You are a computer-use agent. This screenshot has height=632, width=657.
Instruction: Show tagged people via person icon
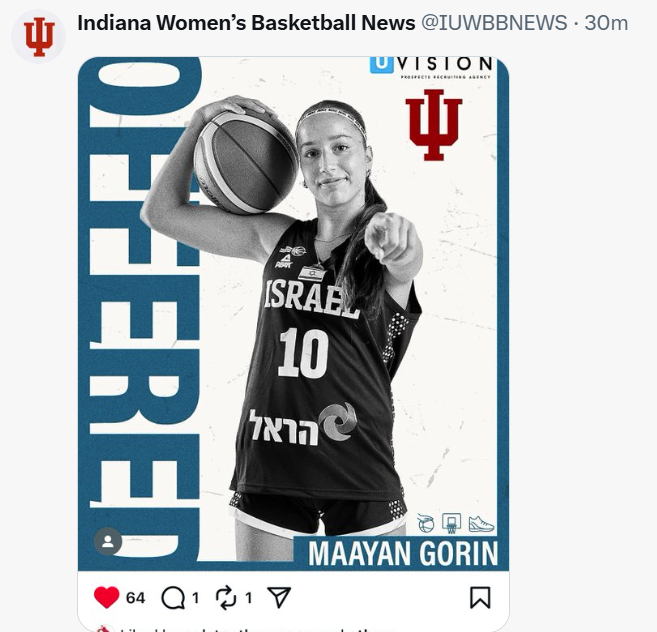point(108,541)
